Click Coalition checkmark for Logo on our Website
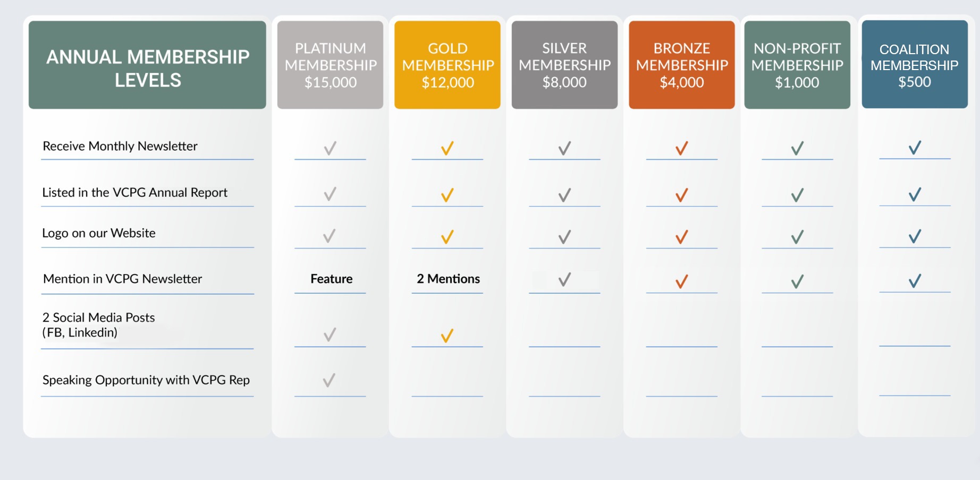This screenshot has width=980, height=480. point(915,236)
